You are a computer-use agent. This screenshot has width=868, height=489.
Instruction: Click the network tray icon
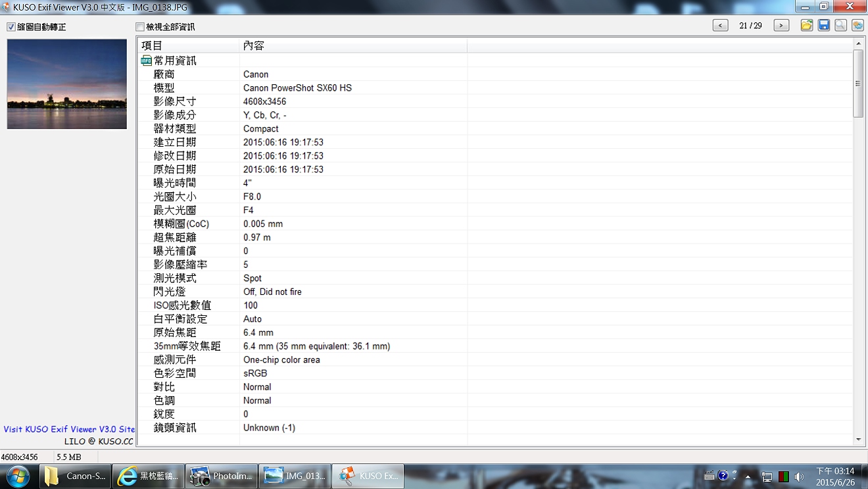click(767, 476)
